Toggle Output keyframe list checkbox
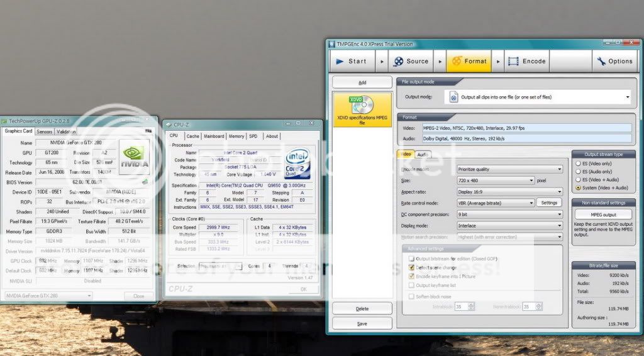Image resolution: width=644 pixels, height=356 pixels. [411, 285]
